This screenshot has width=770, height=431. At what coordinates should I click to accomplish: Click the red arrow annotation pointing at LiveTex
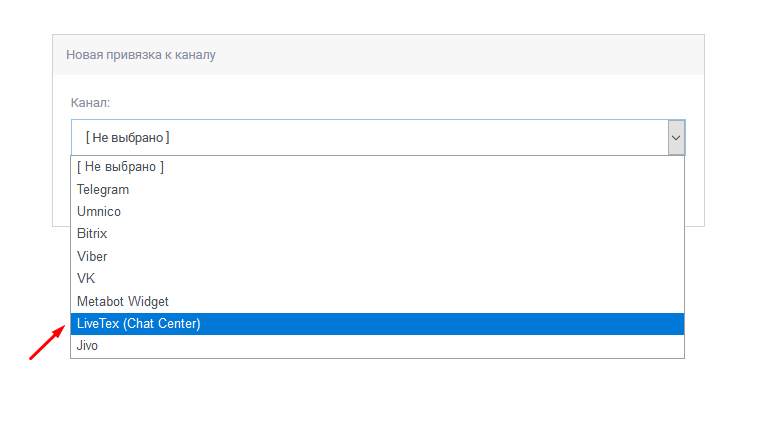pyautogui.click(x=47, y=342)
